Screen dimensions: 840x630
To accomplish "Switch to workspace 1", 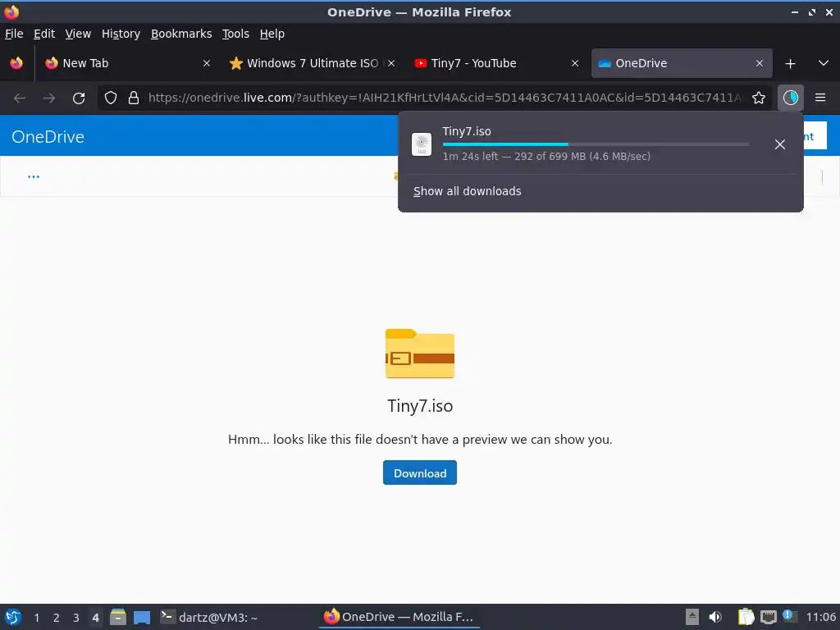I will (x=36, y=618).
